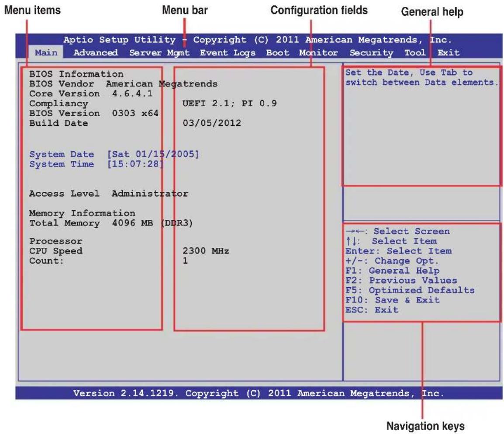The width and height of the screenshot is (504, 434).
Task: Click the ESC: Exit hint
Action: [372, 310]
